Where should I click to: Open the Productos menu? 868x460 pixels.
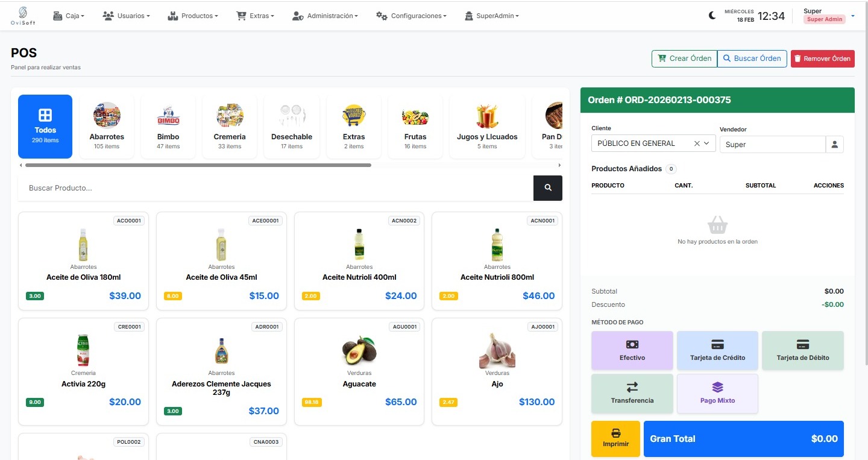pos(192,16)
